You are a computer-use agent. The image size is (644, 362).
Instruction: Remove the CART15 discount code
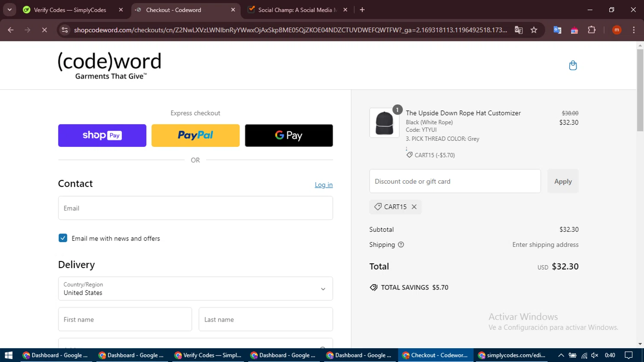(x=414, y=207)
